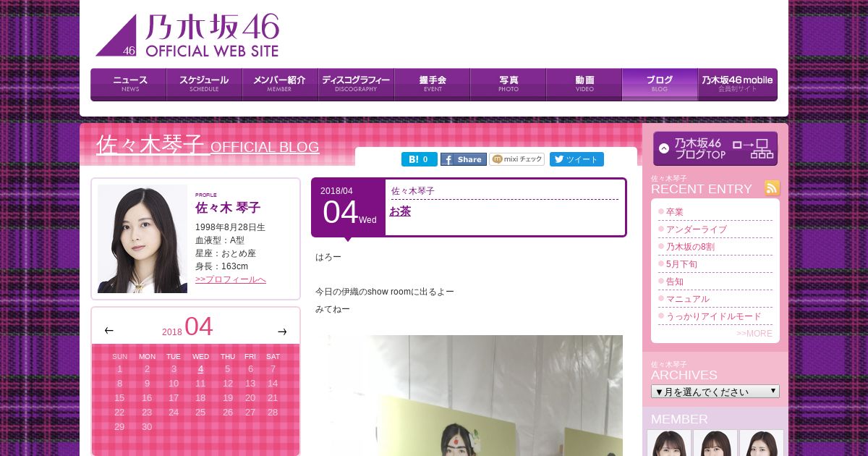Click birthdate text 1998年8月28日生
This screenshot has height=456, width=868.
[x=230, y=227]
